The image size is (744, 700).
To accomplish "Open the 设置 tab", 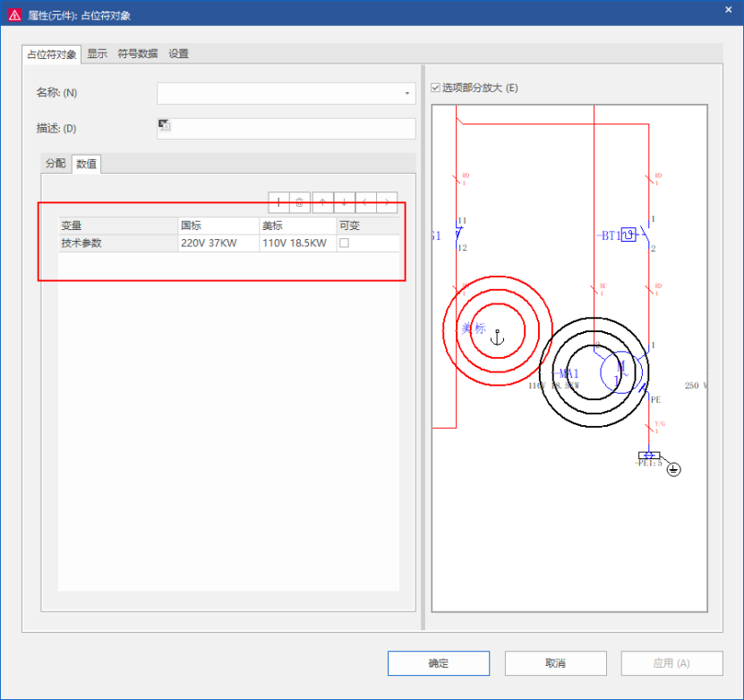I will pyautogui.click(x=179, y=54).
